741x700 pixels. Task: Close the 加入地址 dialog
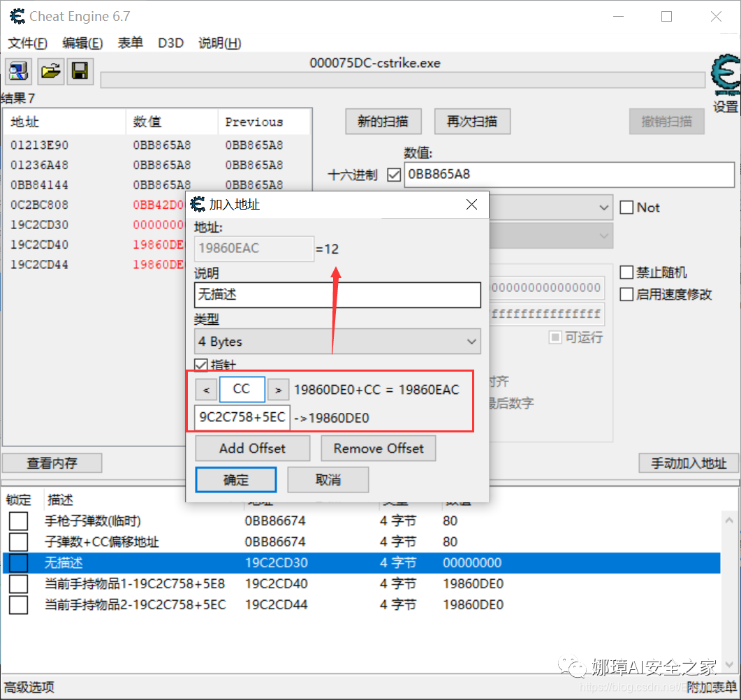coord(471,205)
